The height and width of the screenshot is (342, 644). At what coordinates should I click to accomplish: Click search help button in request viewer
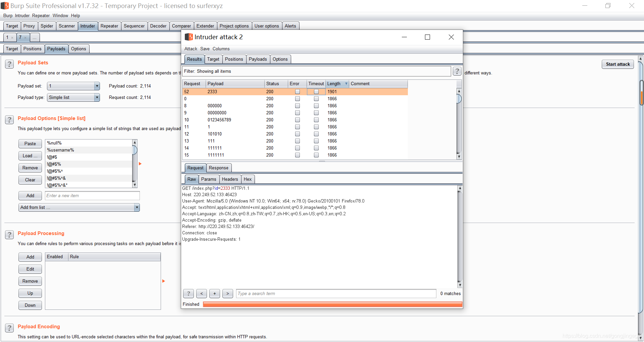click(189, 294)
